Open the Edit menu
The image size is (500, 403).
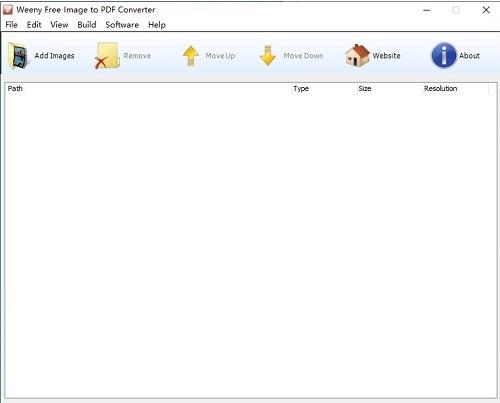pos(34,25)
